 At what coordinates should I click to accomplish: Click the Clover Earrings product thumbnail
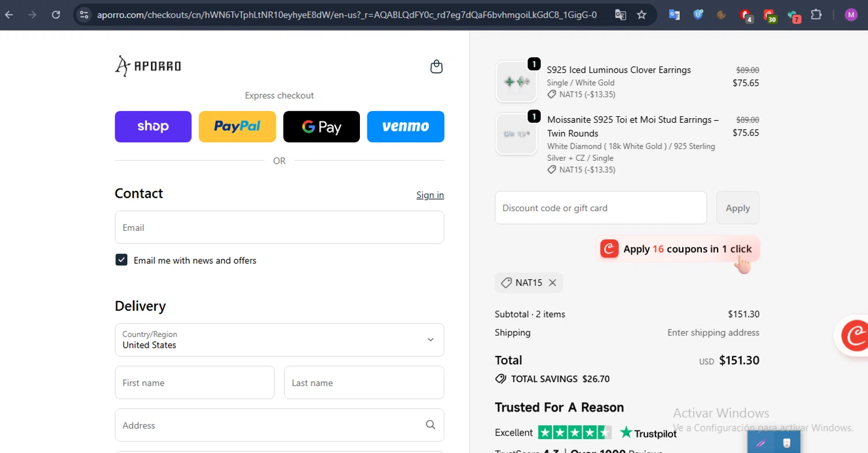pos(516,82)
